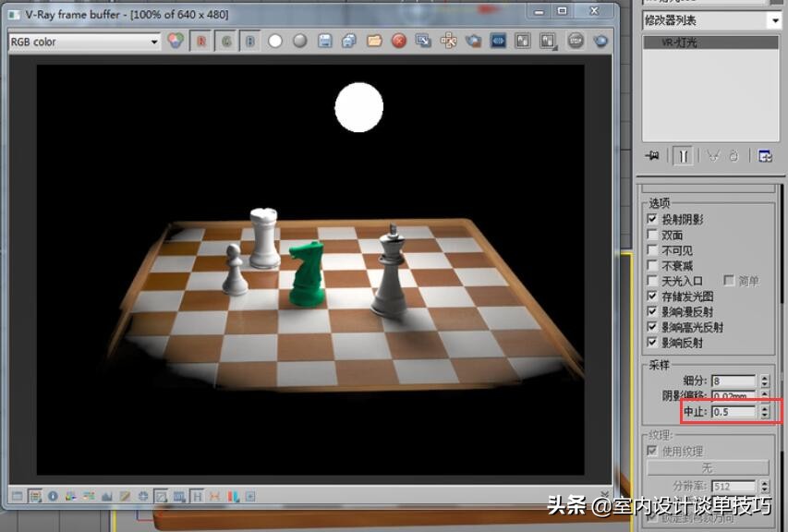
Task: Click the pin stack icon in modifier panel
Action: [654, 156]
